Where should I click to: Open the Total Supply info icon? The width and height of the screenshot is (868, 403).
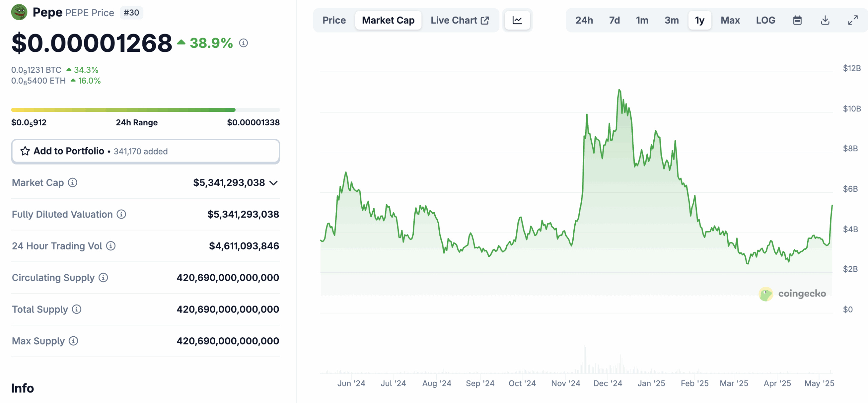[77, 309]
